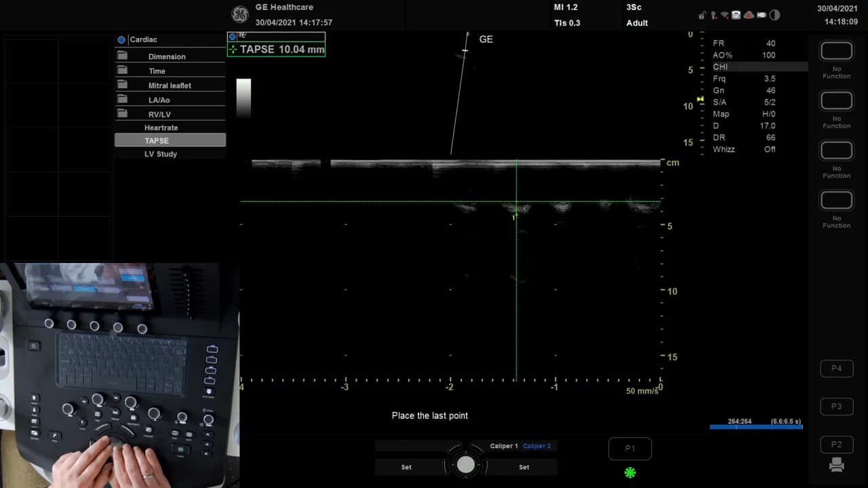Click the green TAPSE crosshair icon
The width and height of the screenshot is (868, 488).
(233, 49)
